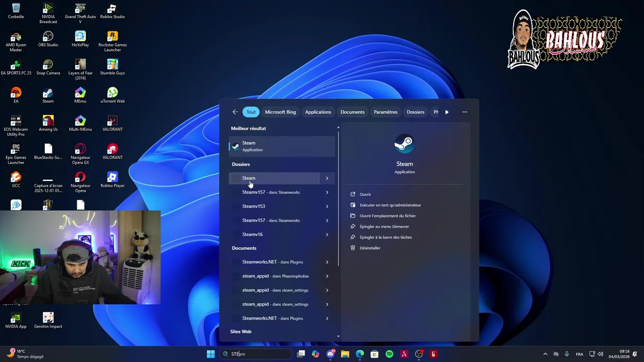Screen dimensions: 644x362
Task: Open MEmu desktop shortcut
Action: coord(80,96)
